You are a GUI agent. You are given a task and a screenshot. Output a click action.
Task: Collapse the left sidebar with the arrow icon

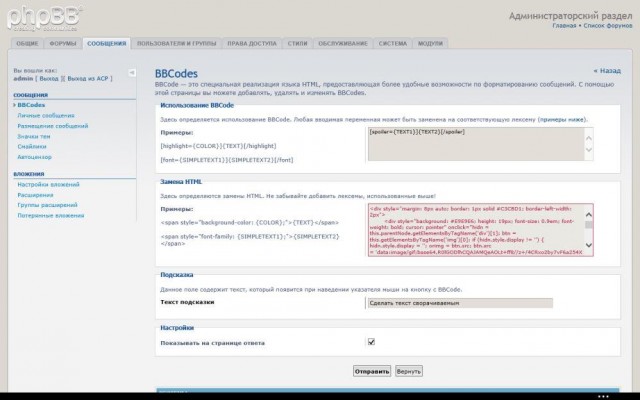(x=132, y=73)
